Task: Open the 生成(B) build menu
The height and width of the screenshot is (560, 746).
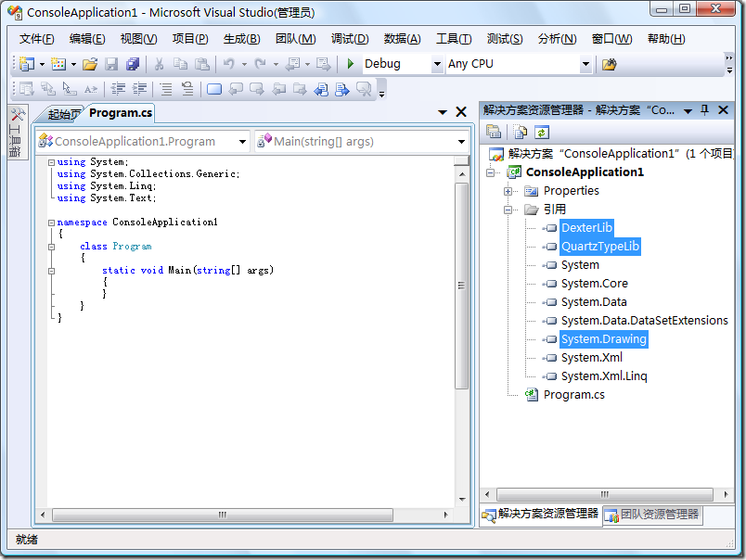Action: 241,39
